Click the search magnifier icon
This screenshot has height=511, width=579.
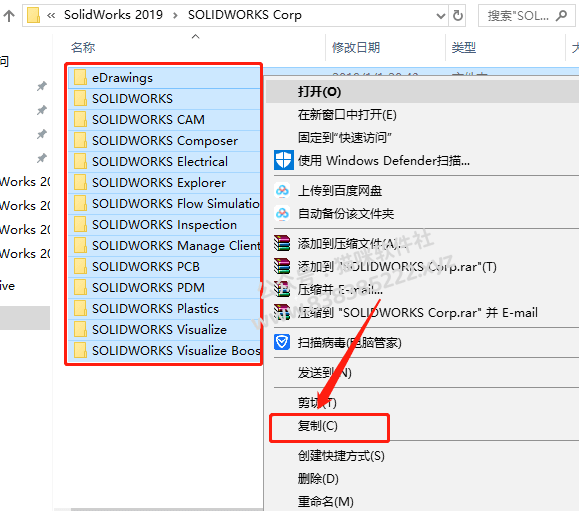click(x=562, y=16)
